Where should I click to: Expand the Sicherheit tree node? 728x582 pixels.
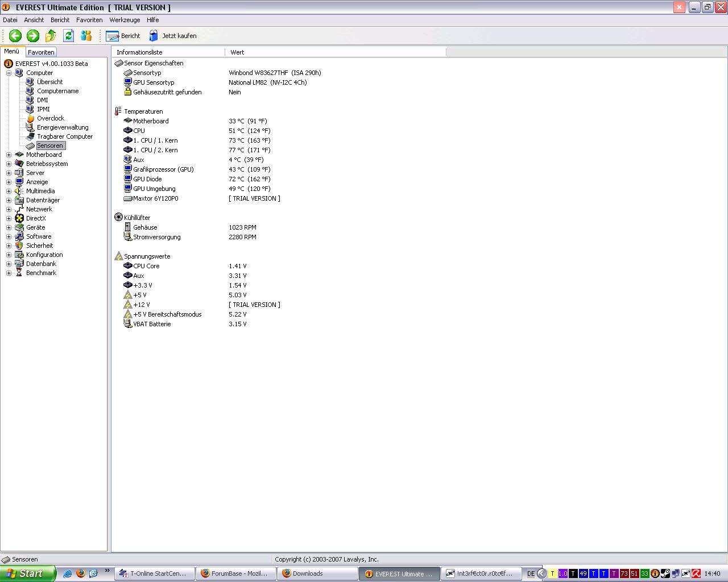click(x=9, y=246)
